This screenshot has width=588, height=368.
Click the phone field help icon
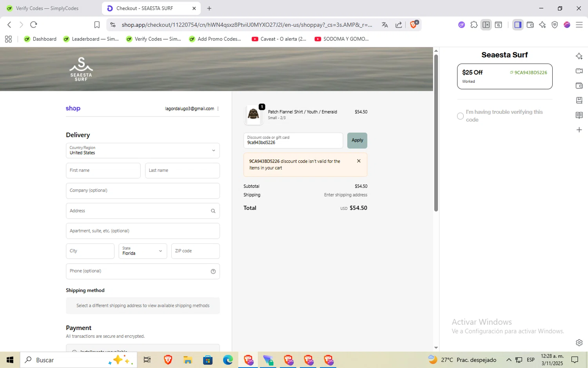coord(213,271)
